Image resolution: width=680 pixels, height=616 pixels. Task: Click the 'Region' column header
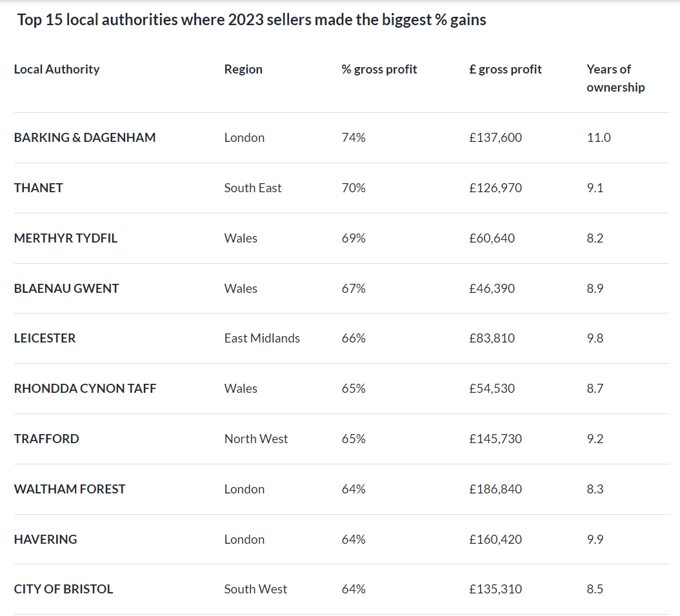(243, 69)
